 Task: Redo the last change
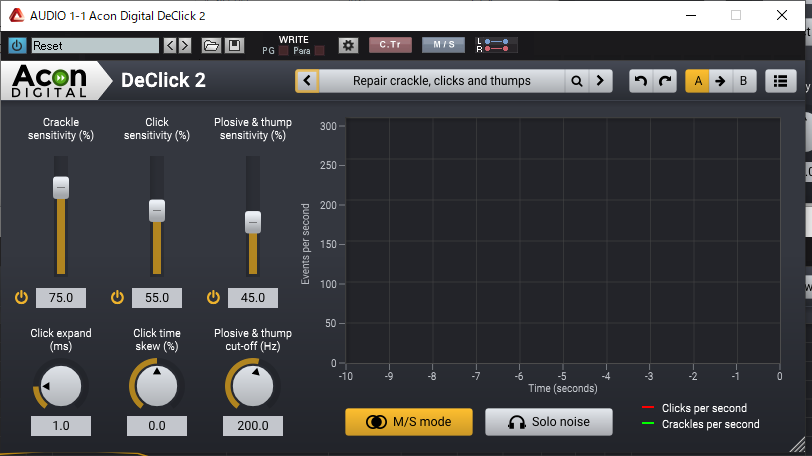coord(665,81)
